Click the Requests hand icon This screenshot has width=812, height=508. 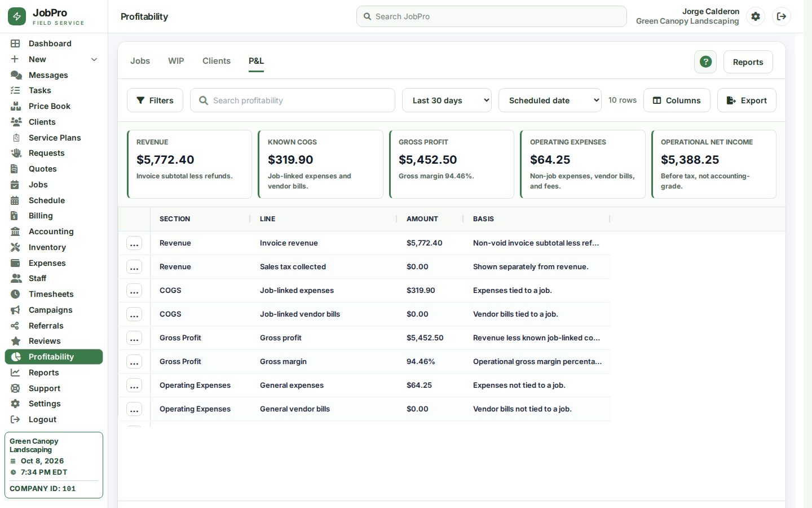[16, 153]
